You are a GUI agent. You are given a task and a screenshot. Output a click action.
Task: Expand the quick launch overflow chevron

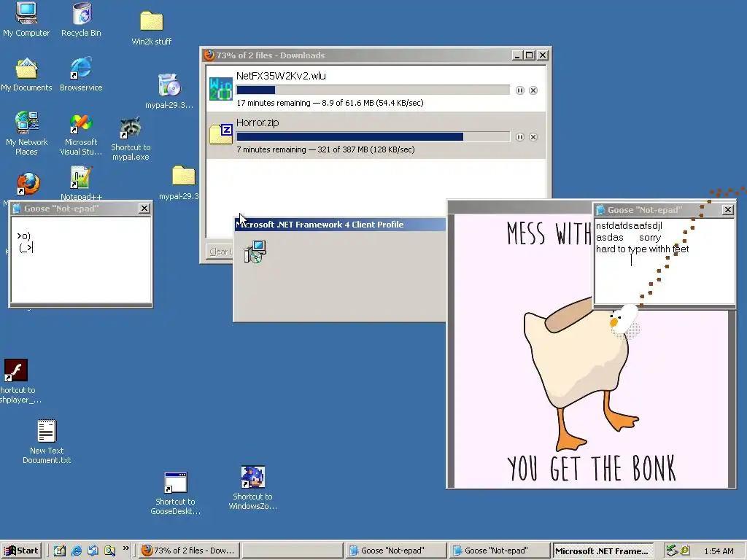pyautogui.click(x=125, y=548)
